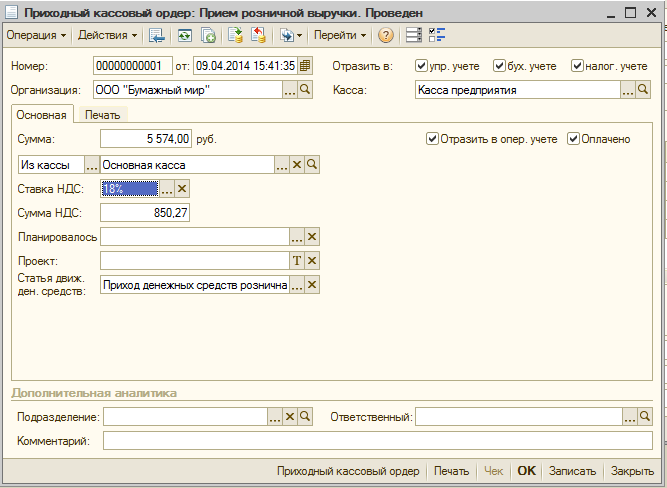Click Приходный кассовый ордер print button

pos(348,471)
